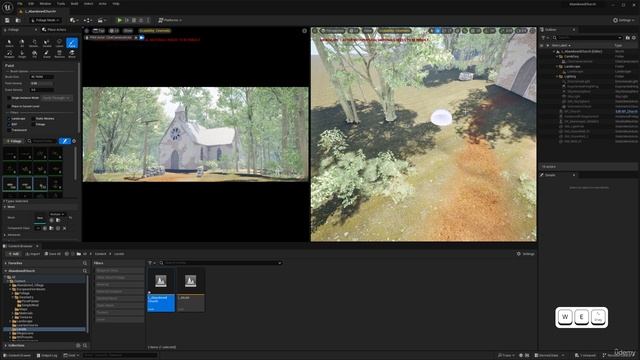Open Outliner settings gear icon

634,38
